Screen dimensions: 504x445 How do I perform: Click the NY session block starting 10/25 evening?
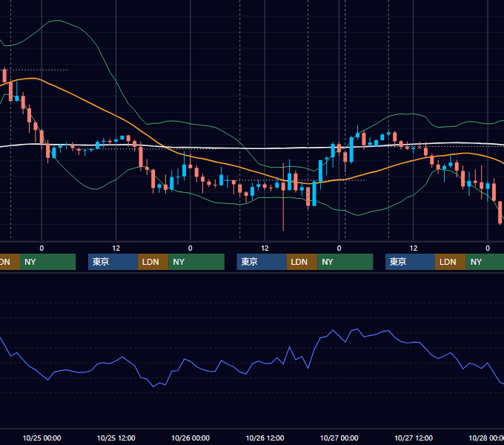196,262
